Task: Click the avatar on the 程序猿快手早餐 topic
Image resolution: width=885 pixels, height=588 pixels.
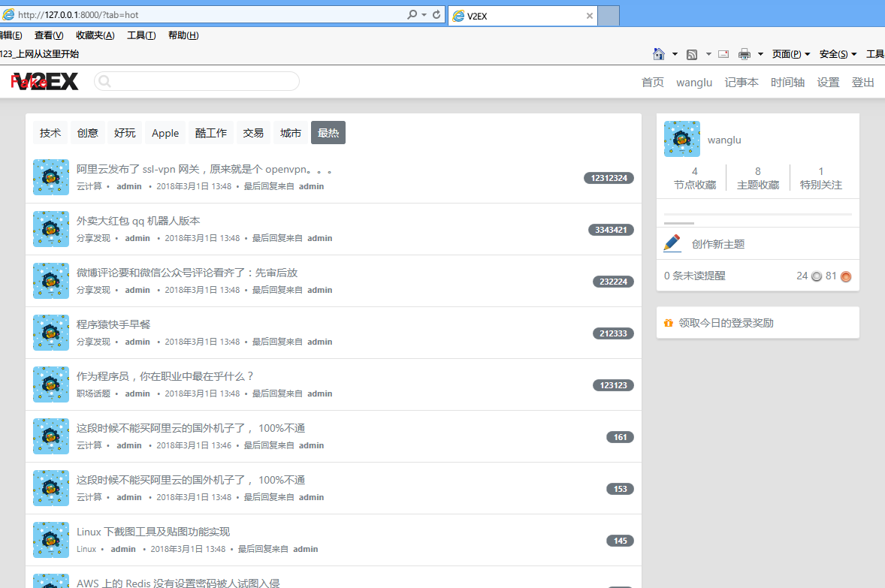Action: [51, 333]
